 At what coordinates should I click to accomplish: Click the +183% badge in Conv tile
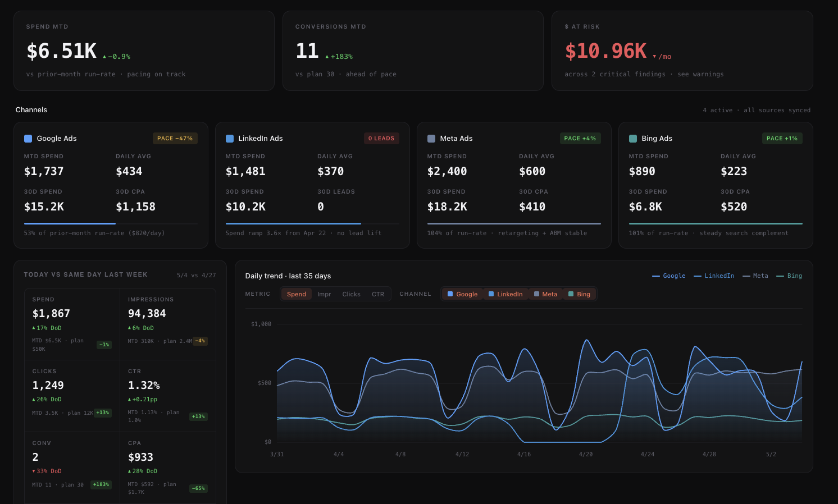[101, 484]
